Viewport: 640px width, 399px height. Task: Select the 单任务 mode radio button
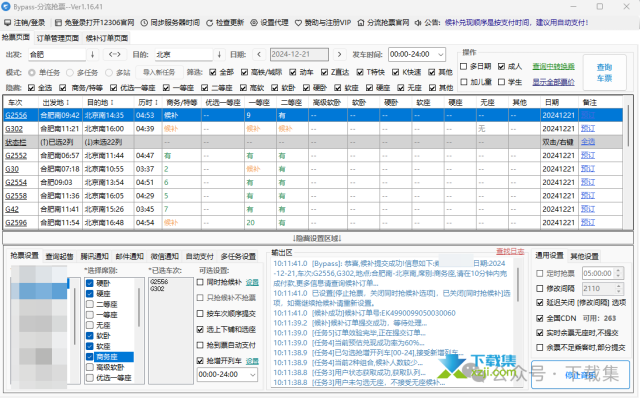coord(31,73)
